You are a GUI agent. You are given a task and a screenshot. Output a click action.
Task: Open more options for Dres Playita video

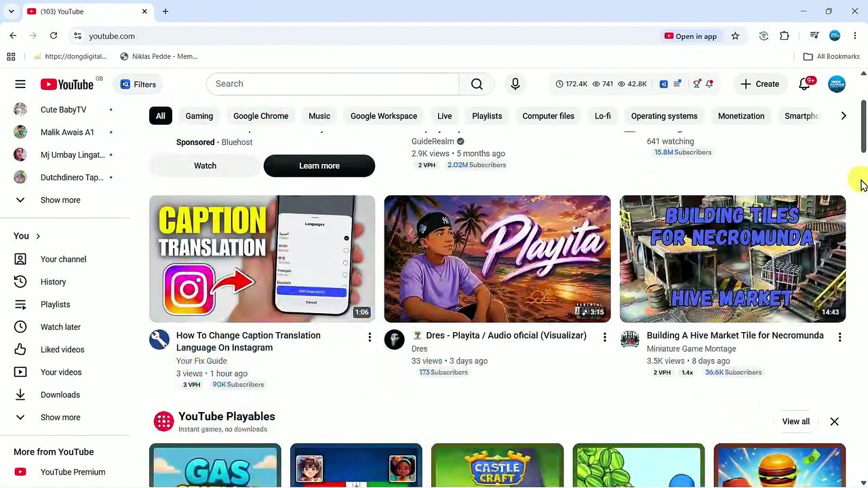click(x=605, y=337)
